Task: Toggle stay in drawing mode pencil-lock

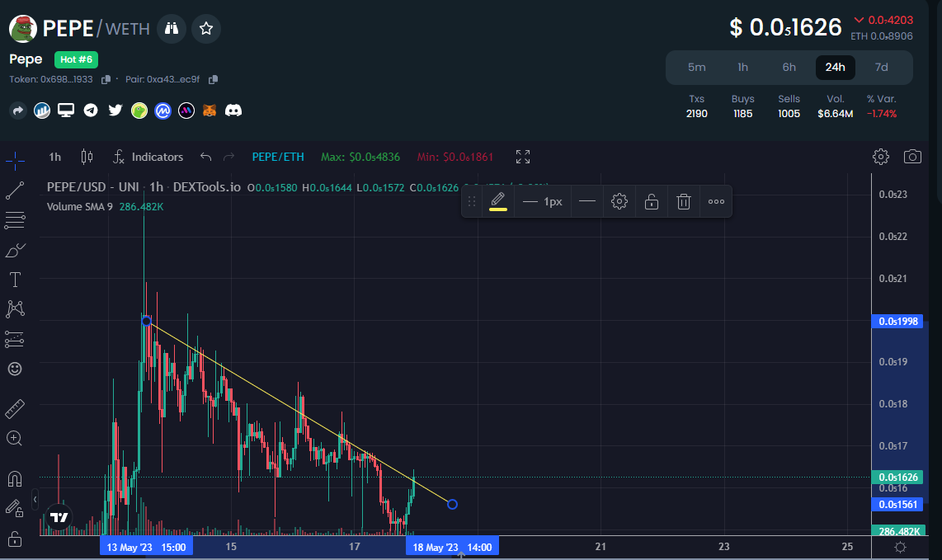Action: click(15, 509)
